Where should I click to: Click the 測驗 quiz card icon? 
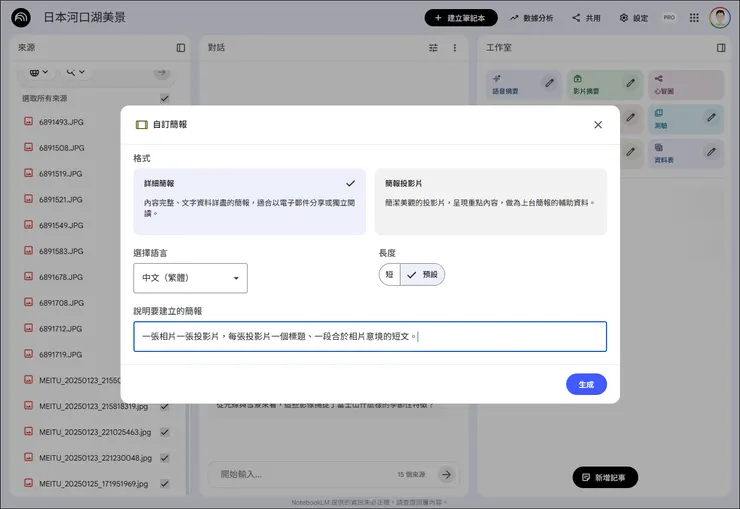pos(659,113)
